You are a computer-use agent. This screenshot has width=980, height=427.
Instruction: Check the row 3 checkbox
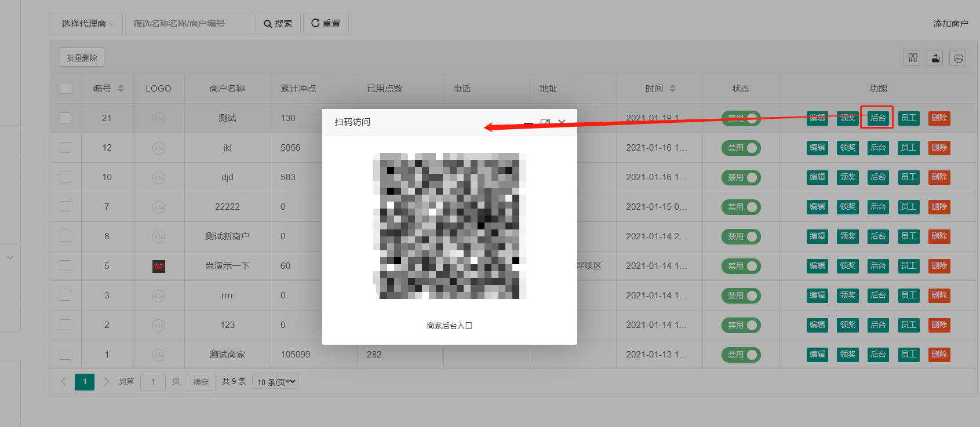65,295
